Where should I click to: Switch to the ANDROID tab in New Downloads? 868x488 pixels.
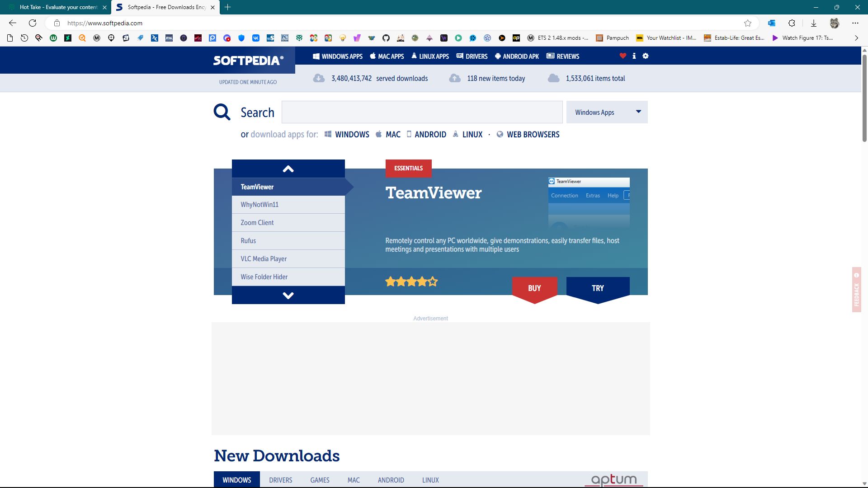click(x=391, y=479)
